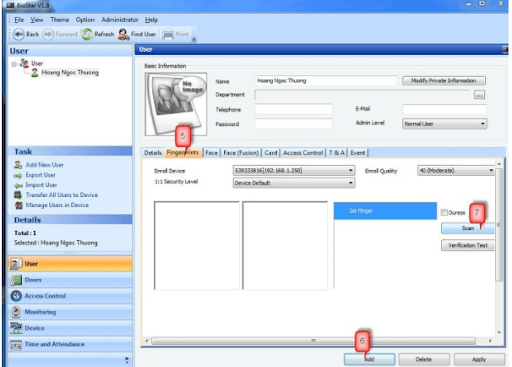Switch to the T & A tab

(x=337, y=153)
